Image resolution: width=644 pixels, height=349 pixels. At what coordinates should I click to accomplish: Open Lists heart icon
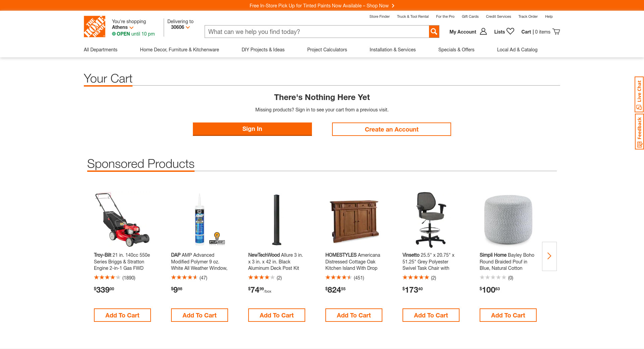point(510,32)
